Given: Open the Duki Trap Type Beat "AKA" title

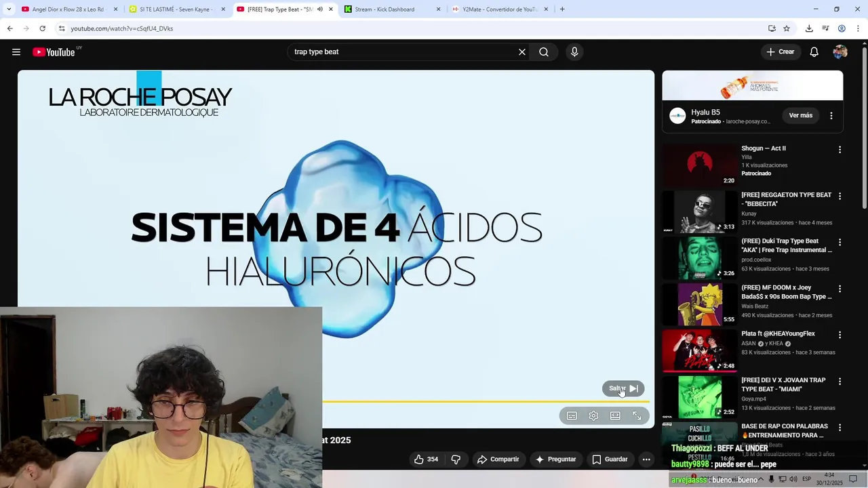Looking at the screenshot, I should click(x=787, y=245).
